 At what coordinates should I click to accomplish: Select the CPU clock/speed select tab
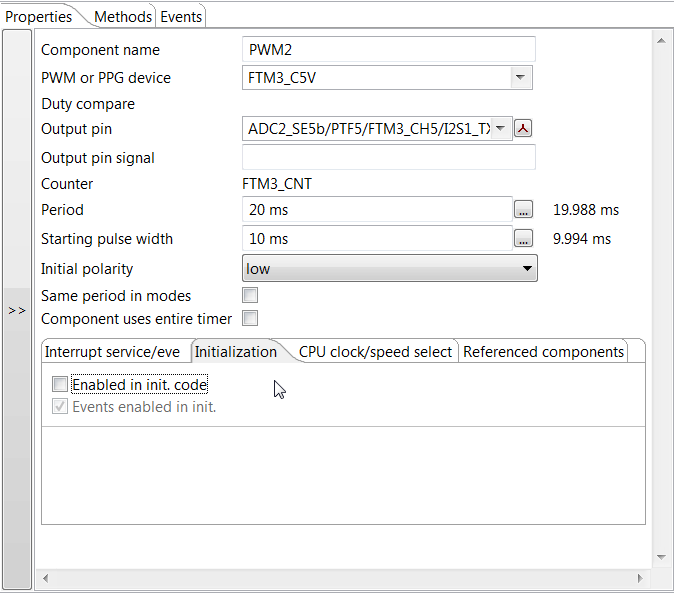pyautogui.click(x=376, y=351)
